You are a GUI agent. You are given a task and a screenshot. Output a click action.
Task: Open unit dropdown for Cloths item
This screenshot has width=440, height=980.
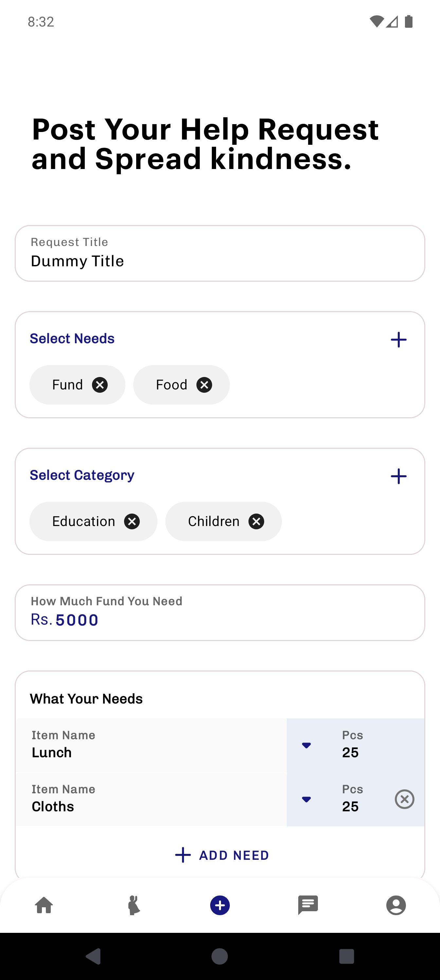pos(306,799)
